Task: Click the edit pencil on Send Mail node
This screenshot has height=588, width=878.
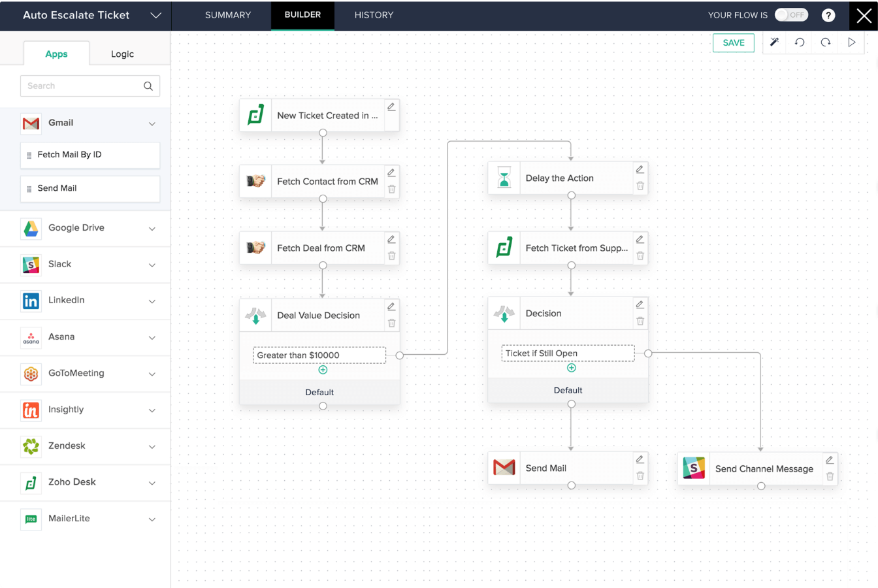Action: click(x=640, y=459)
